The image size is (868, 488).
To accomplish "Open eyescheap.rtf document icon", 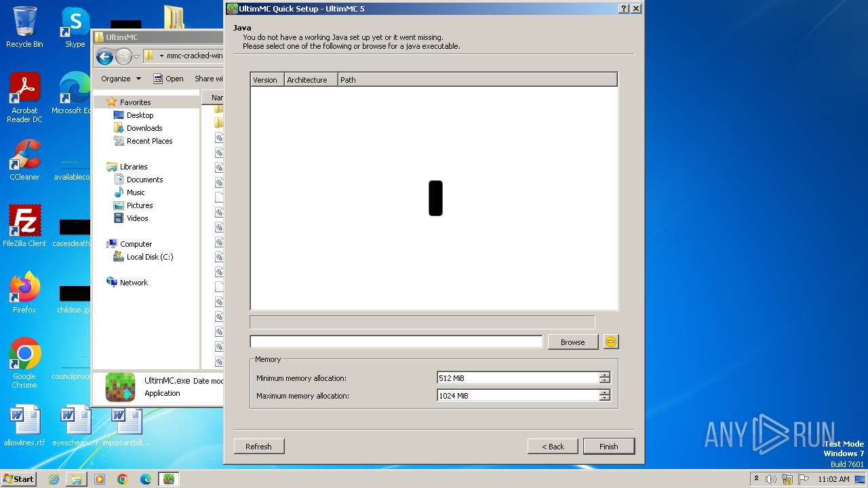I will coord(75,426).
